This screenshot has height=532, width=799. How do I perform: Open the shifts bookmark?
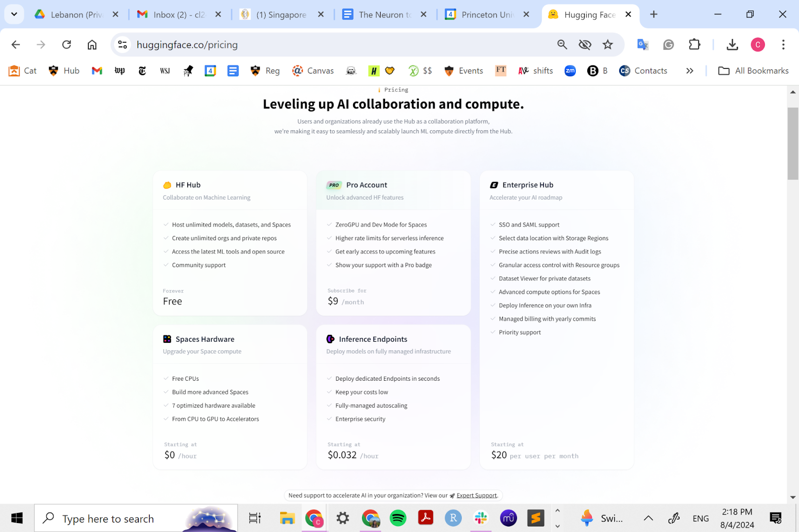pos(535,71)
